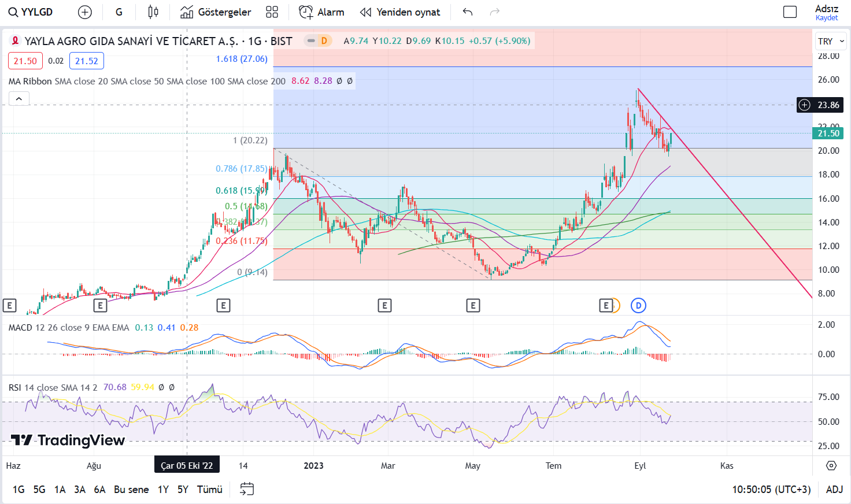Select the 5G time range
This screenshot has width=851, height=504.
click(x=39, y=490)
